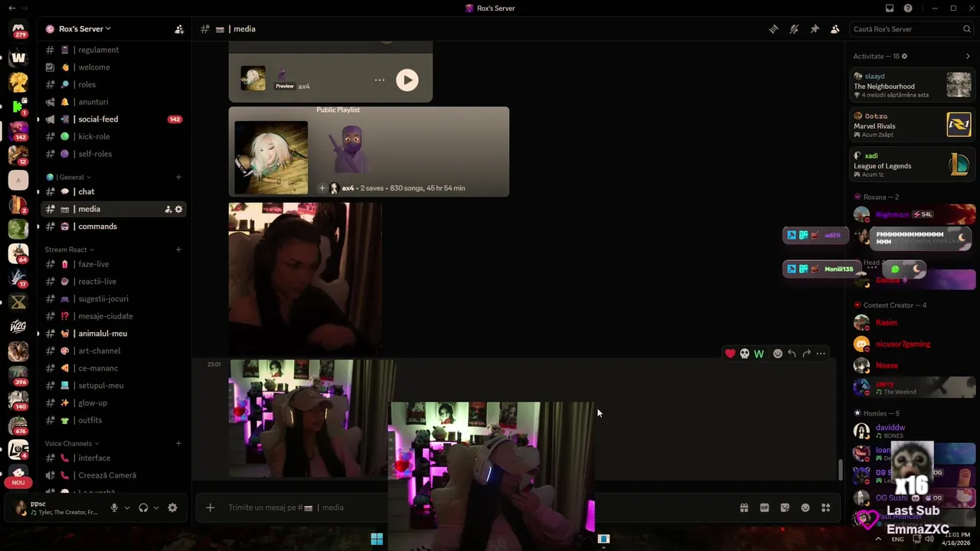The height and width of the screenshot is (551, 980).
Task: Collapse the General category
Action: coord(73,177)
